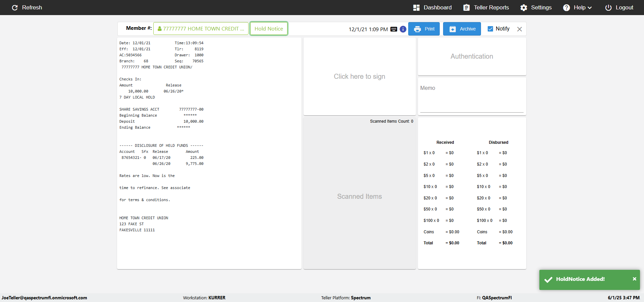Click the blue info circle icon
644x302 pixels.
coord(403,29)
